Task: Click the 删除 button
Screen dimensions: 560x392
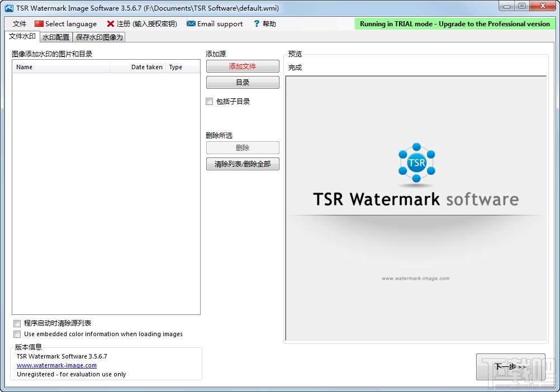Action: tap(243, 147)
